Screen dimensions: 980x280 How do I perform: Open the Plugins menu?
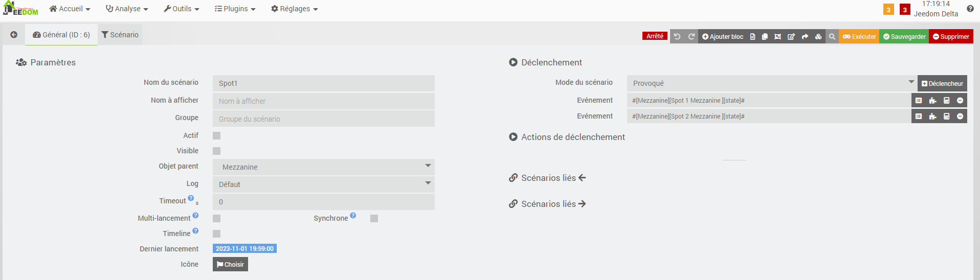click(x=235, y=9)
